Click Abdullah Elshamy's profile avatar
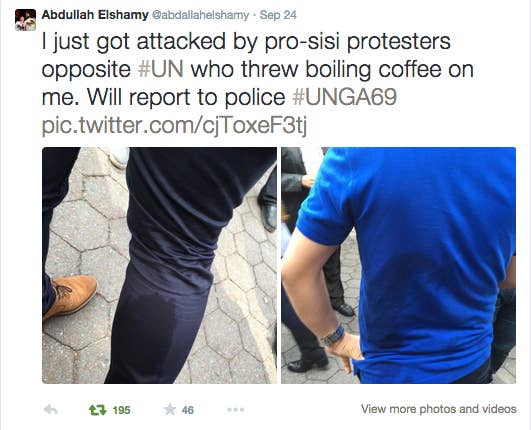Image resolution: width=531 pixels, height=430 pixels. coord(25,20)
